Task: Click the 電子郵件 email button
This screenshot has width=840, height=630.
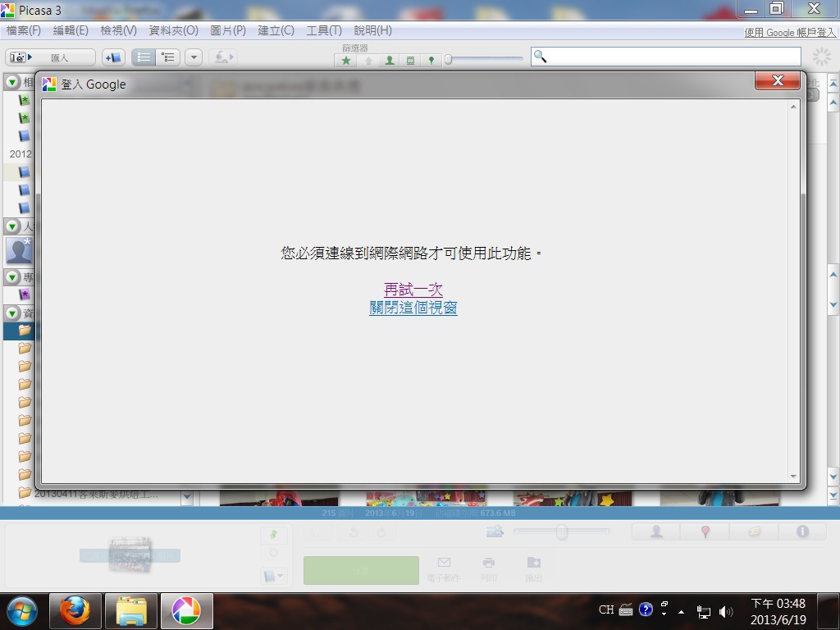Action: (x=444, y=569)
